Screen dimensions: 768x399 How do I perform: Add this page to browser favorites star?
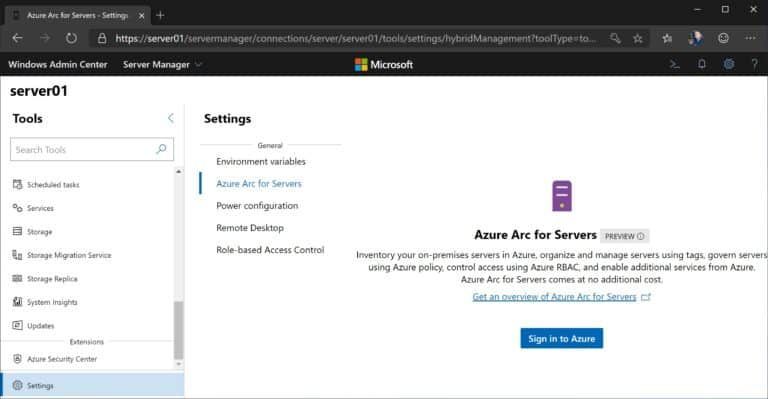coord(638,38)
